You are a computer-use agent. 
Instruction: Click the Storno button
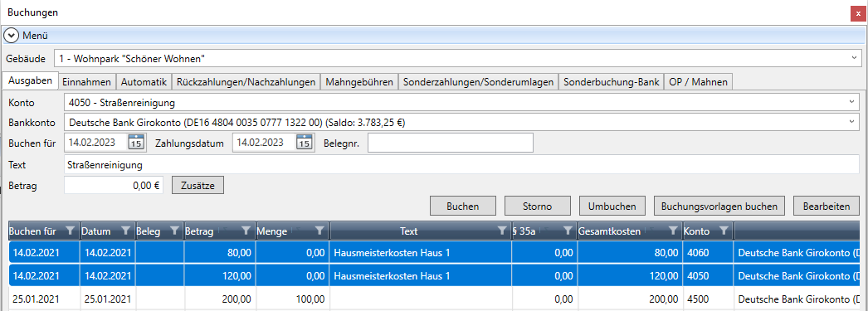point(538,206)
